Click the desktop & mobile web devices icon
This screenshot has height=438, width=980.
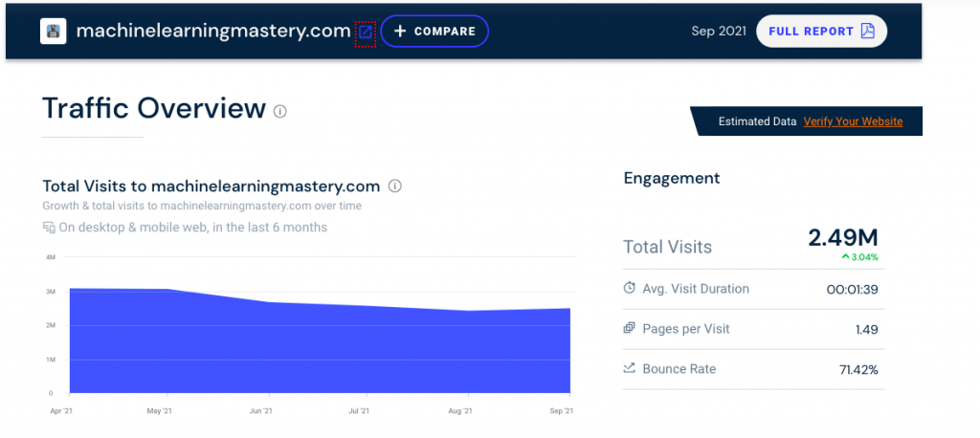(x=49, y=228)
